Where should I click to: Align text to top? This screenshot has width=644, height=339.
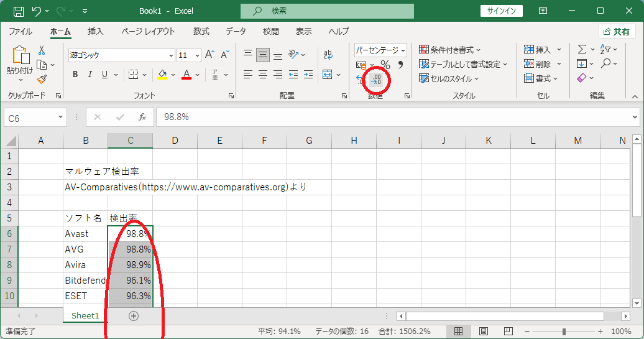pyautogui.click(x=247, y=54)
